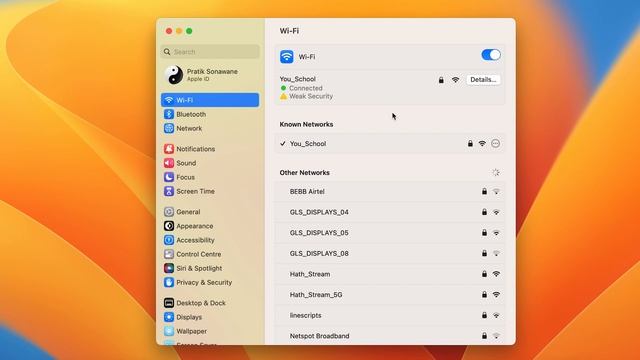Join the linescripts network
This screenshot has width=640, height=360.
click(389, 315)
